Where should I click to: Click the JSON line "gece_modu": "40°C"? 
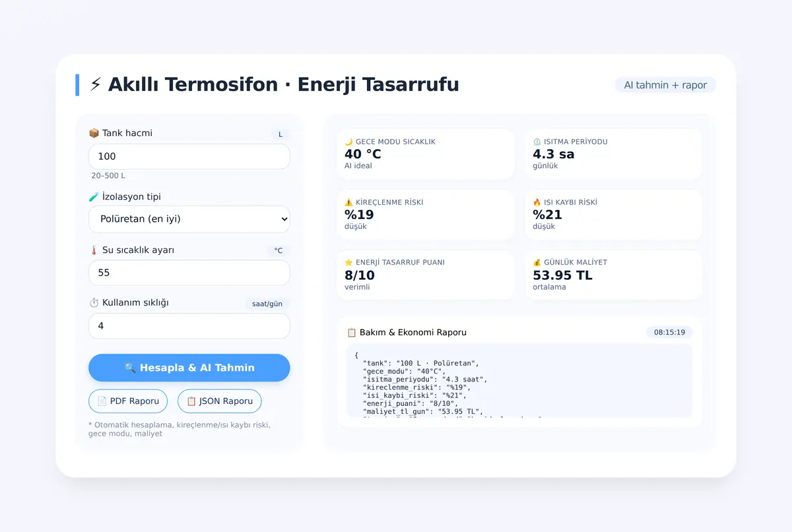[x=404, y=371]
